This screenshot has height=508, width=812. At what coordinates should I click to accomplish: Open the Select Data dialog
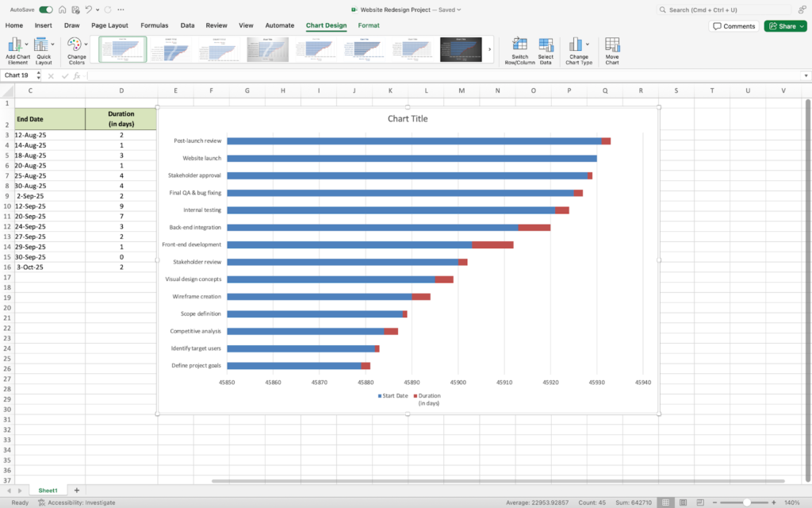click(546, 45)
